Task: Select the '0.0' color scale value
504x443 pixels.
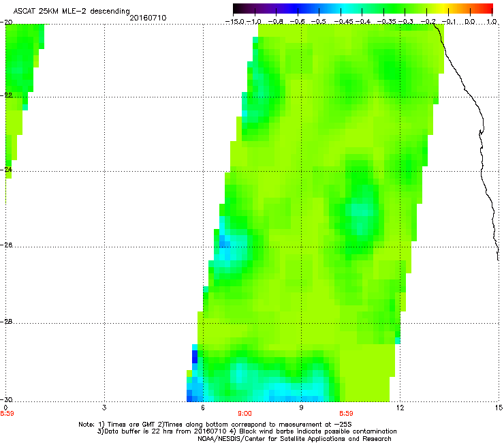Action: 470,22
